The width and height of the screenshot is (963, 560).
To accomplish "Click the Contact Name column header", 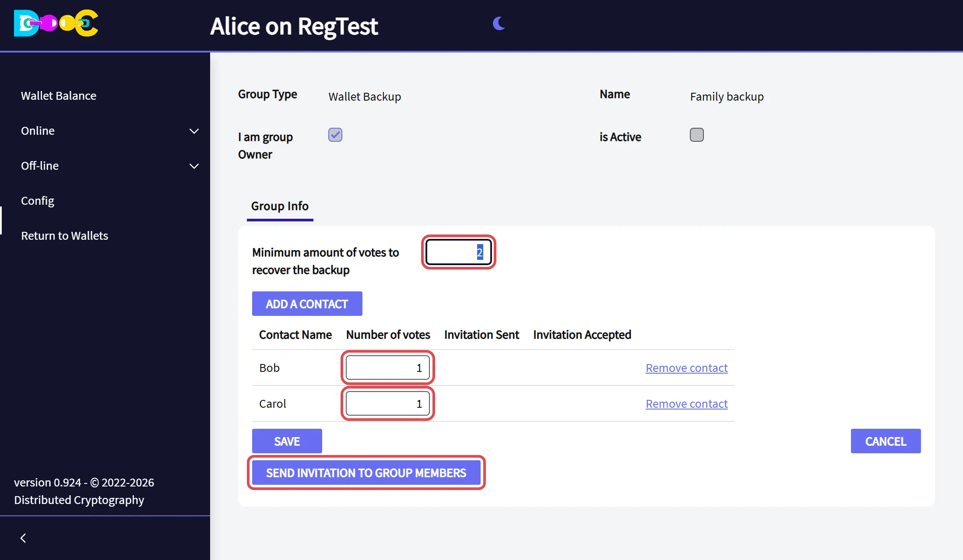I will tap(295, 335).
